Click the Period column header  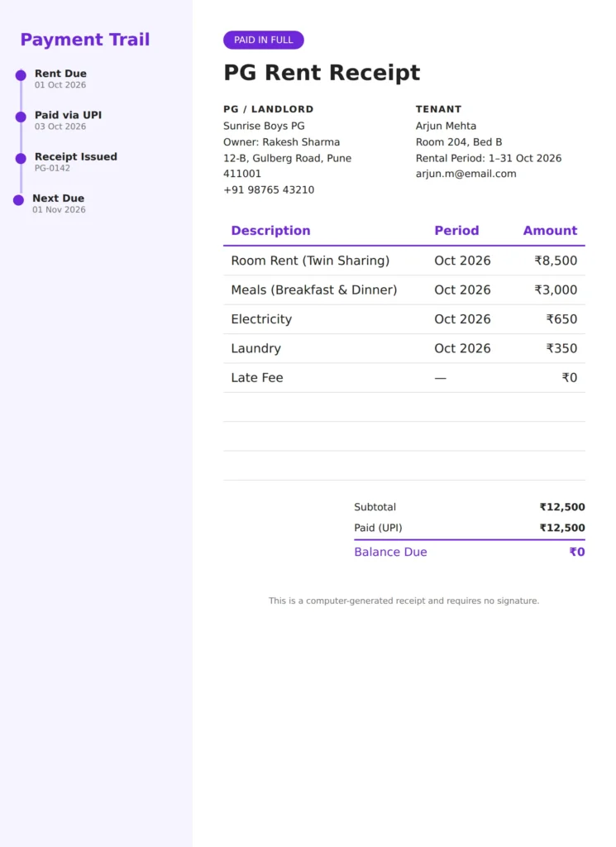tap(456, 231)
